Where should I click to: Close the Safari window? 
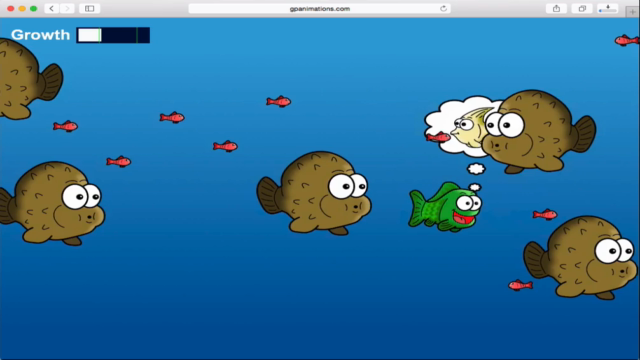click(x=11, y=9)
